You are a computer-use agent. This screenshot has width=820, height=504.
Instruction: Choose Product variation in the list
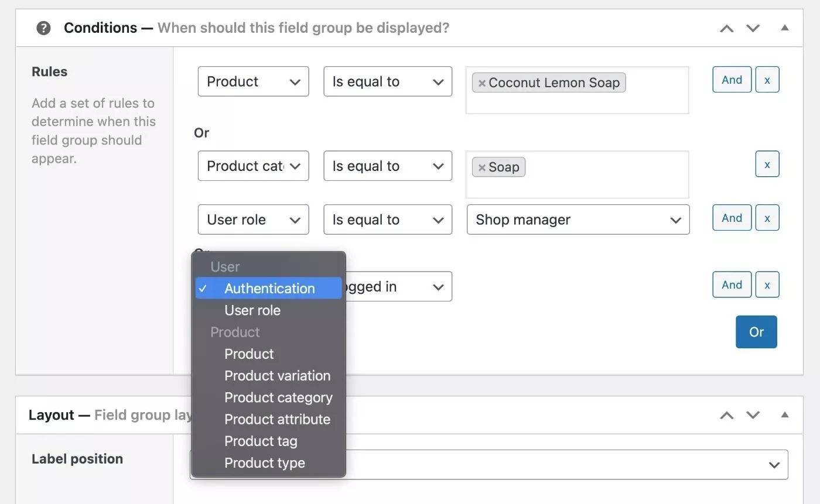click(269, 375)
